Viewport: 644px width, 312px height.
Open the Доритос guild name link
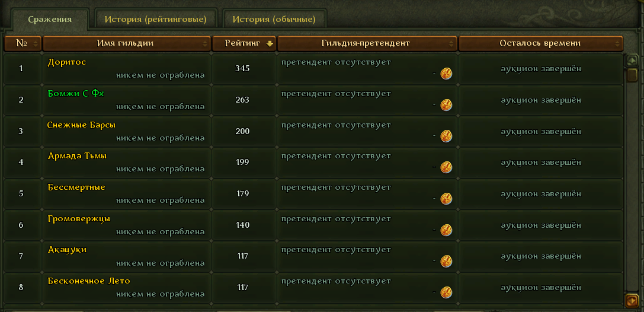coord(67,62)
